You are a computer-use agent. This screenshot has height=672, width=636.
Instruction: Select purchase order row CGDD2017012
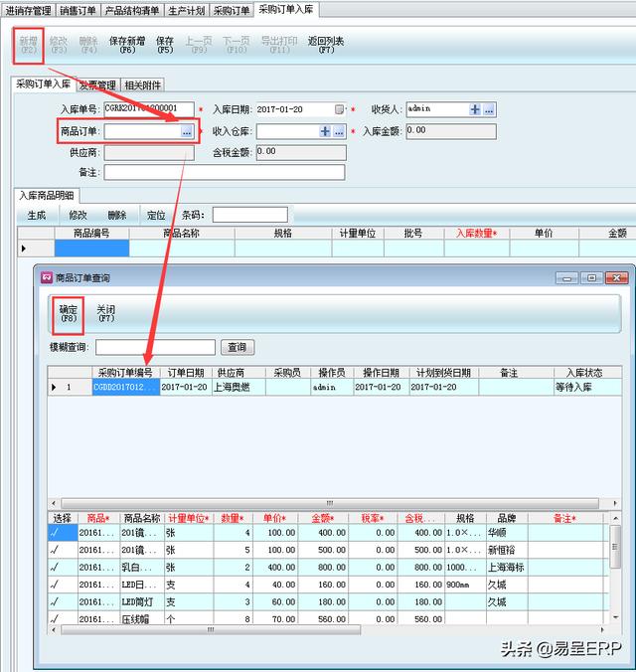(x=124, y=387)
